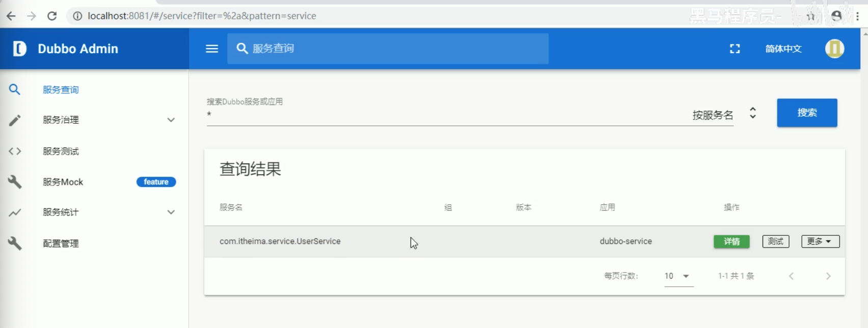Enter fullscreen with the expand icon
The image size is (868, 328).
tap(735, 48)
